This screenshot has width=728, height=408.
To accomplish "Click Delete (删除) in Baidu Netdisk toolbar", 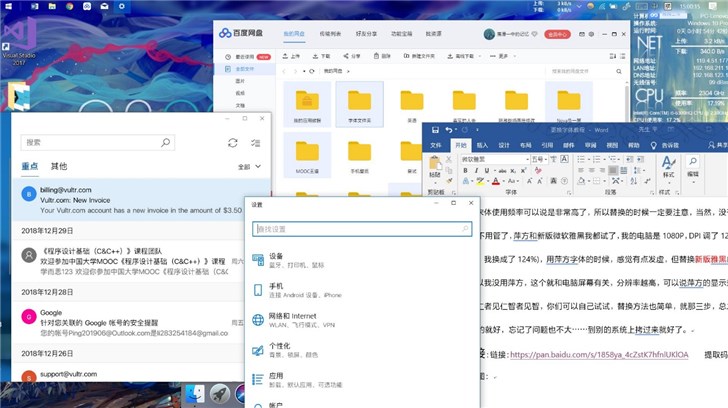I will click(382, 56).
